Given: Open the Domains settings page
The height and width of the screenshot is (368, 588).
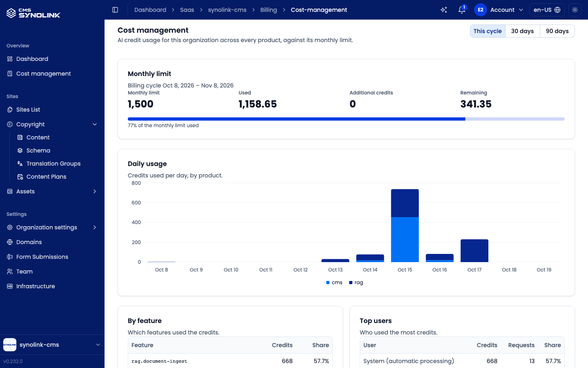Looking at the screenshot, I should click(52, 242).
